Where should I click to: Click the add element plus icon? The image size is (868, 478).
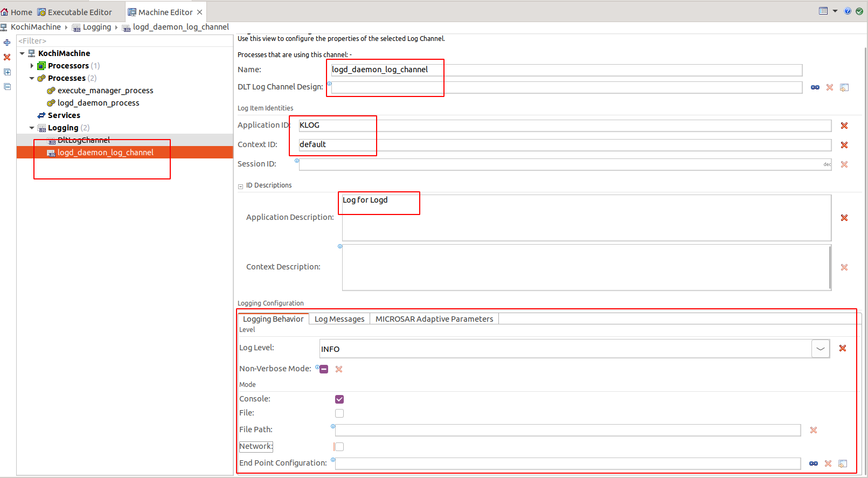pos(7,42)
